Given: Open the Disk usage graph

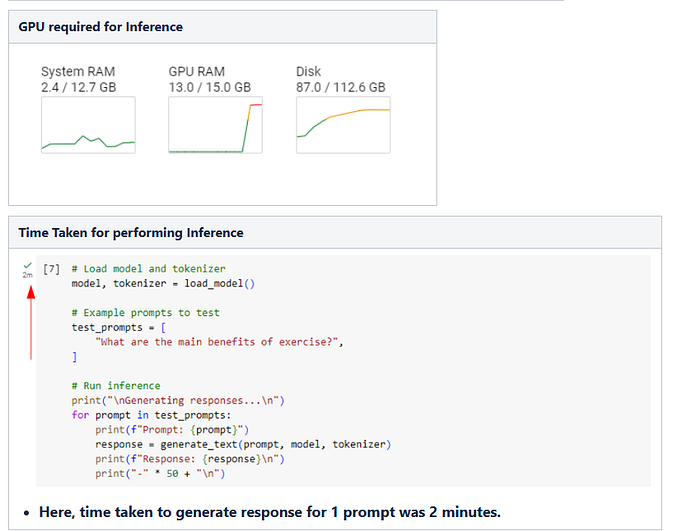Looking at the screenshot, I should [343, 126].
